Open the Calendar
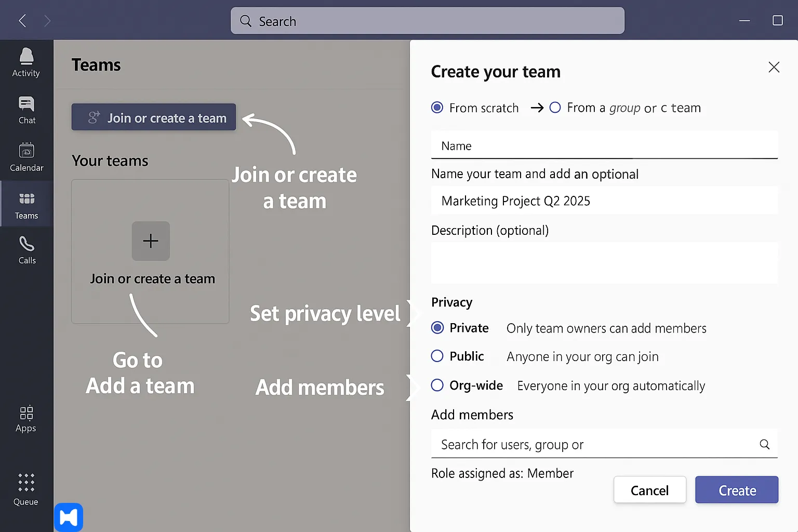Image resolution: width=798 pixels, height=532 pixels. point(26,157)
